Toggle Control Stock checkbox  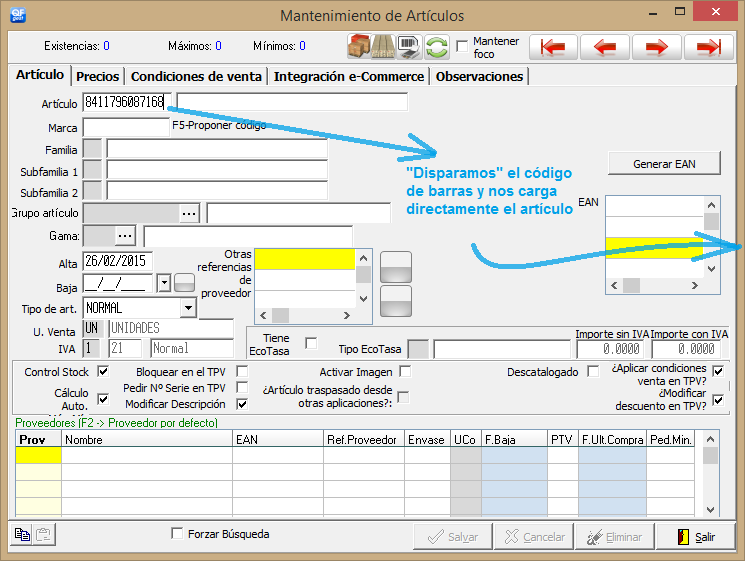click(103, 371)
